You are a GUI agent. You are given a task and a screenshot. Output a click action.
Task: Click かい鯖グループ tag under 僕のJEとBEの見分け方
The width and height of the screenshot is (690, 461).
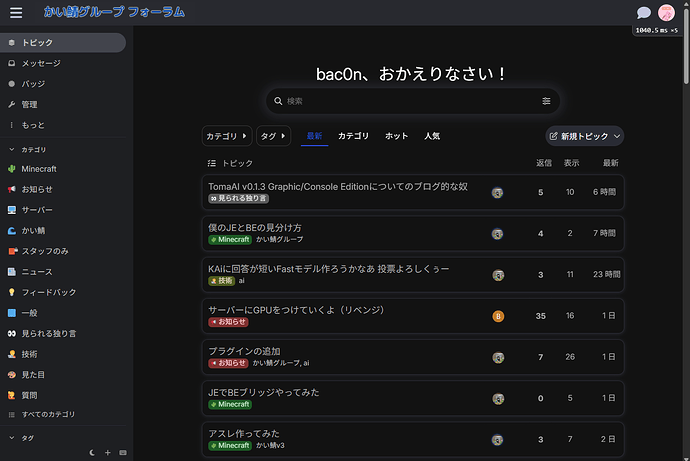pyautogui.click(x=279, y=240)
